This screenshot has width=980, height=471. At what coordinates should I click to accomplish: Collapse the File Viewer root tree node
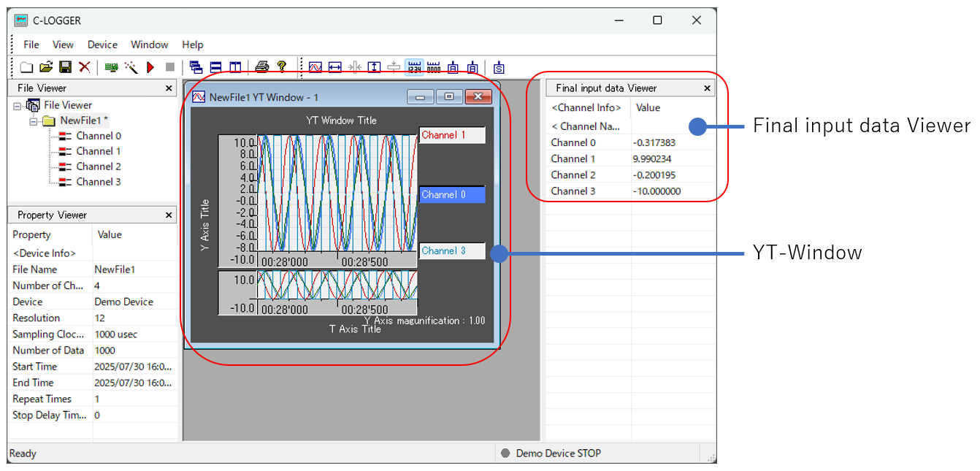tap(18, 106)
